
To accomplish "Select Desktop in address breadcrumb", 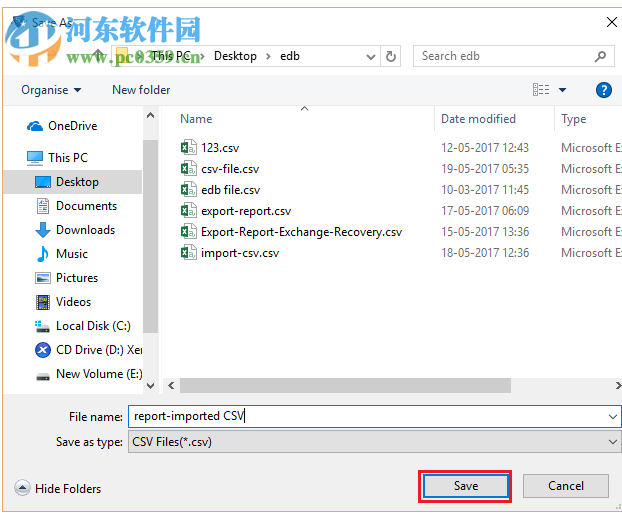I will pos(235,56).
